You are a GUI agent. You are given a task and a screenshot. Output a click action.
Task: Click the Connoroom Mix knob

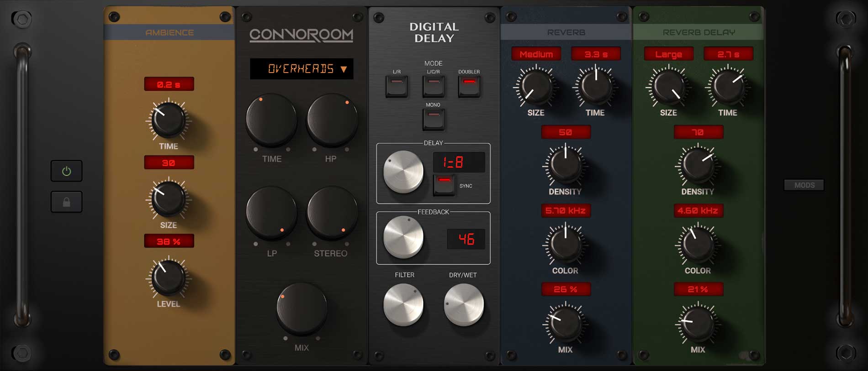point(302,308)
